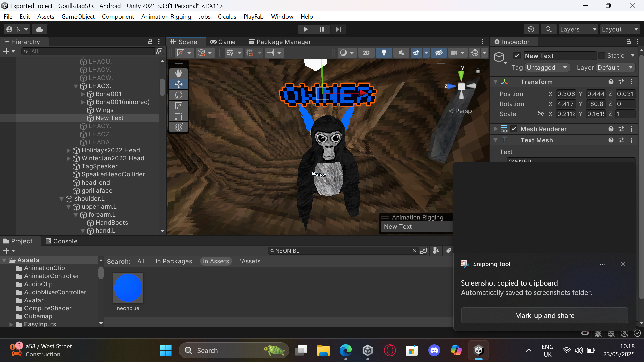Collapse the LHACX. hierarchy node
Viewport: 644px width, 362px height.
[x=76, y=86]
